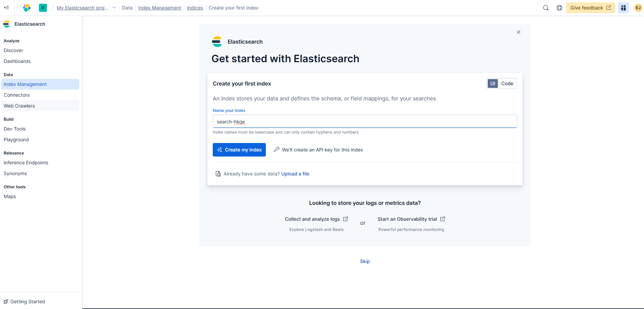Switch to Code mode toggle

(507, 84)
